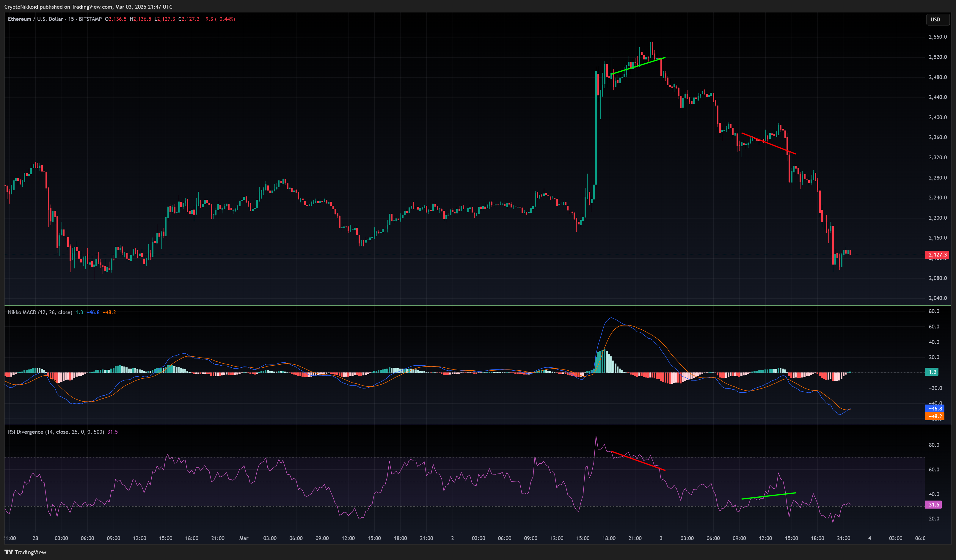Click the 60.0 label on the MACD axis
Viewport: 956px width, 560px height.
(934, 326)
